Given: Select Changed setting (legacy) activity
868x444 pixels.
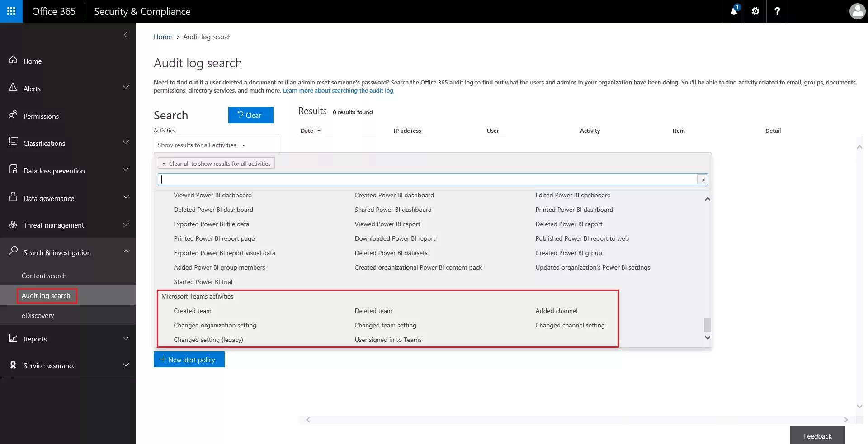Looking at the screenshot, I should coord(208,340).
